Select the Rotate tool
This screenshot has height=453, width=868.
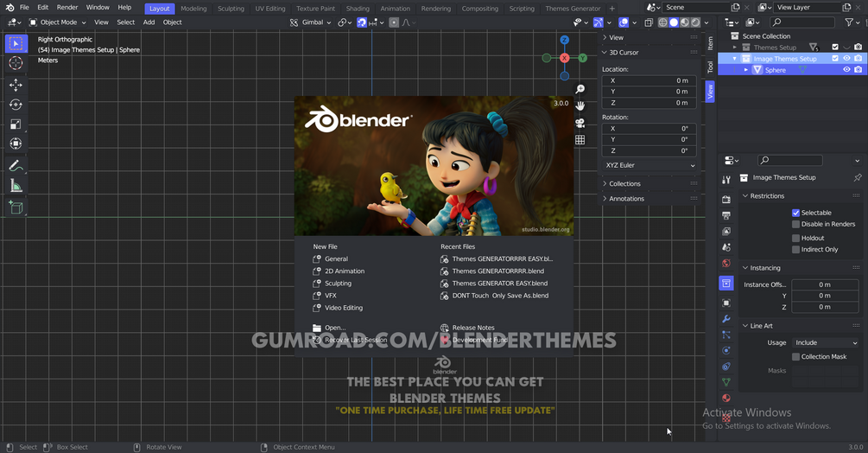[16, 105]
